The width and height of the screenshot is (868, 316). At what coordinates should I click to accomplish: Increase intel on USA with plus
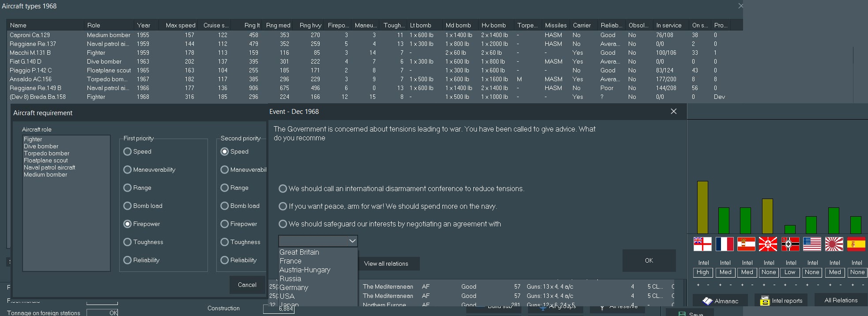(807, 285)
